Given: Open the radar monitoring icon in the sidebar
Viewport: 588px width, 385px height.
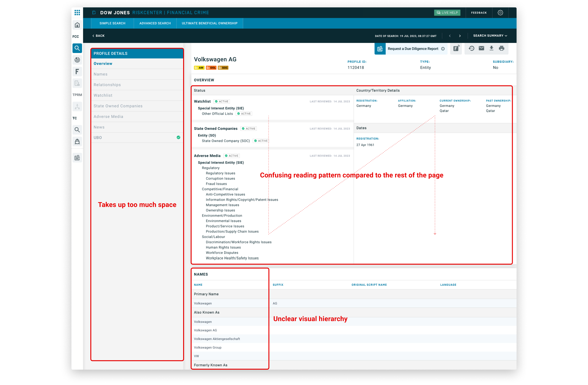Looking at the screenshot, I should tap(77, 60).
